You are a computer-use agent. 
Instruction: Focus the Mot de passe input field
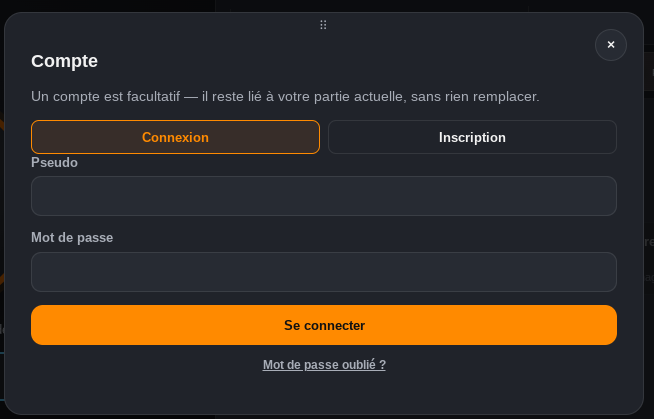point(324,272)
